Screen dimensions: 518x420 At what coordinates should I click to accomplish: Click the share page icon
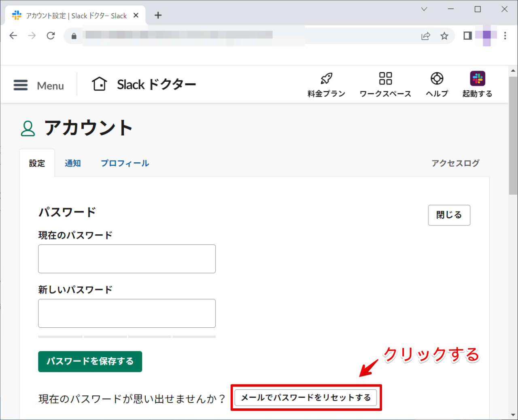point(426,36)
